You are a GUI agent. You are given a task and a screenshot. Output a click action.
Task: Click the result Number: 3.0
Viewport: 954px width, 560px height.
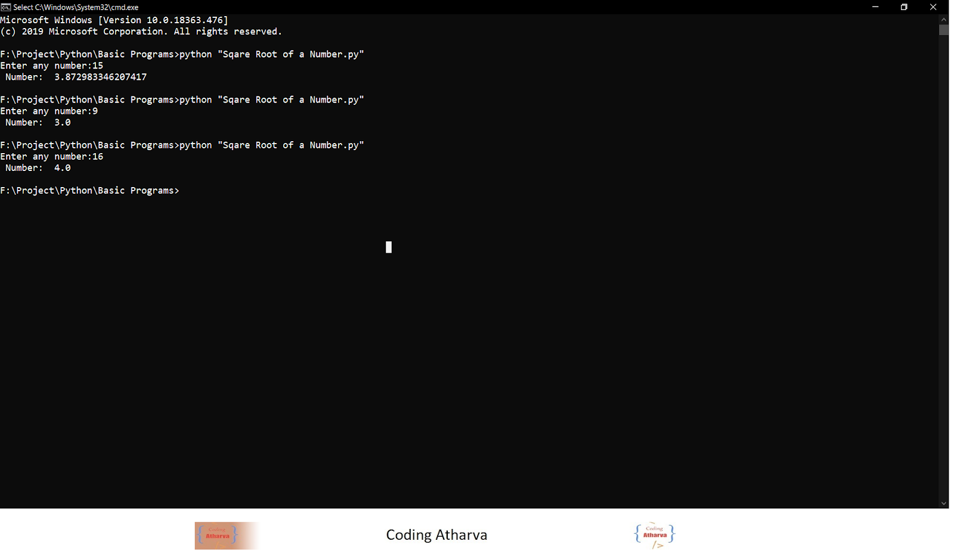36,122
